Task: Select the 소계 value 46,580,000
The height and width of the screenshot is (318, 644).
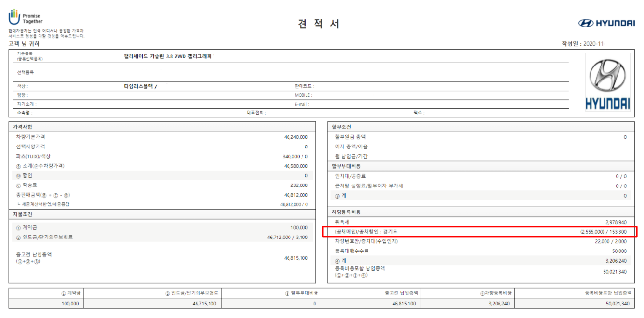Action: click(296, 166)
